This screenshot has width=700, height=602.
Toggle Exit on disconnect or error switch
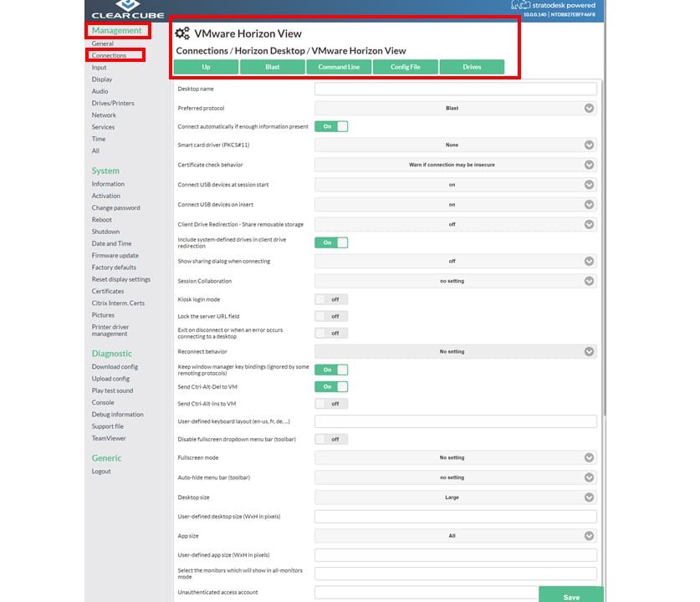point(331,334)
